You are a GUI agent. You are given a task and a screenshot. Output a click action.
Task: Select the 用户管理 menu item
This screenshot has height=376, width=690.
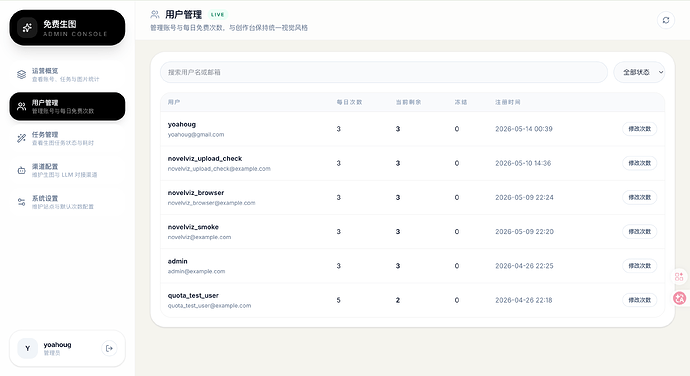(67, 106)
